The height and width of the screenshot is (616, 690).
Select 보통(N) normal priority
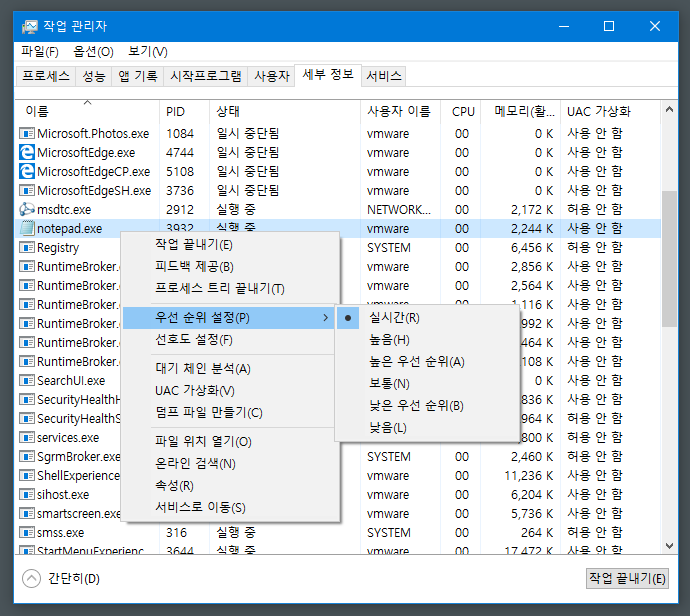pos(427,384)
